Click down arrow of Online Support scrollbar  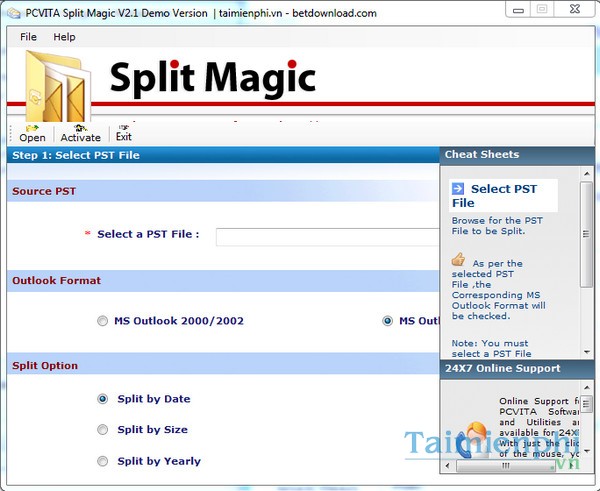point(587,452)
